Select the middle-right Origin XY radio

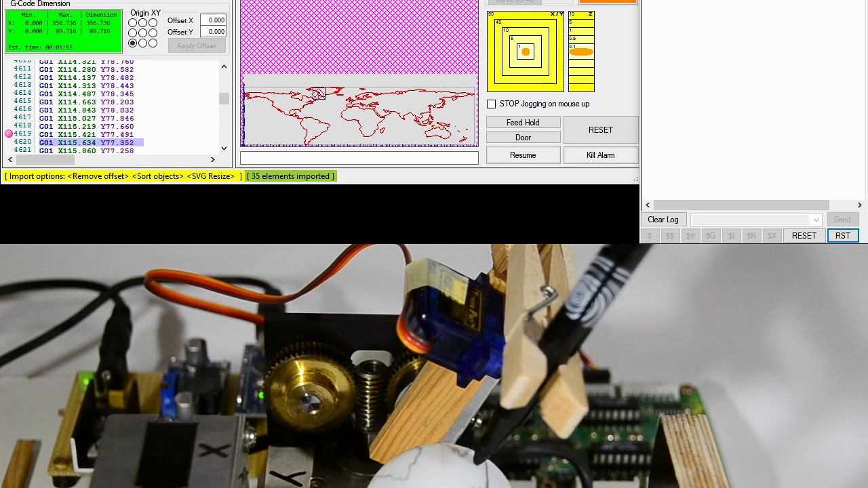[x=153, y=33]
